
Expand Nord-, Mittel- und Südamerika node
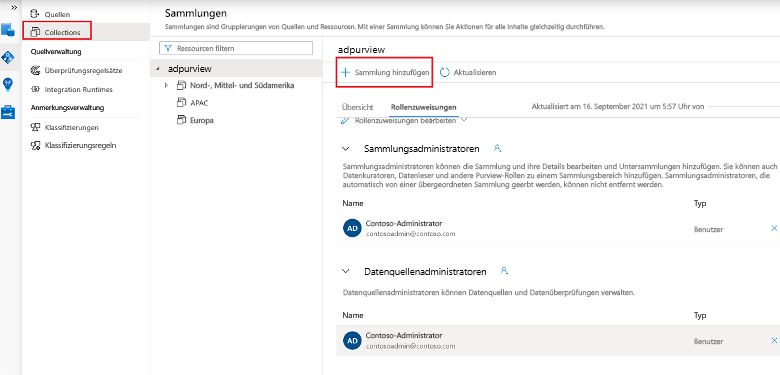[167, 86]
